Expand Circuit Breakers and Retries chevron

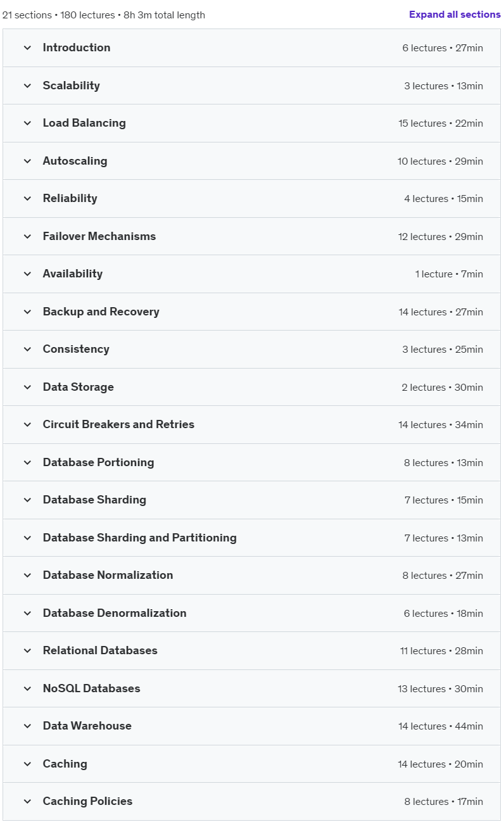pos(27,424)
